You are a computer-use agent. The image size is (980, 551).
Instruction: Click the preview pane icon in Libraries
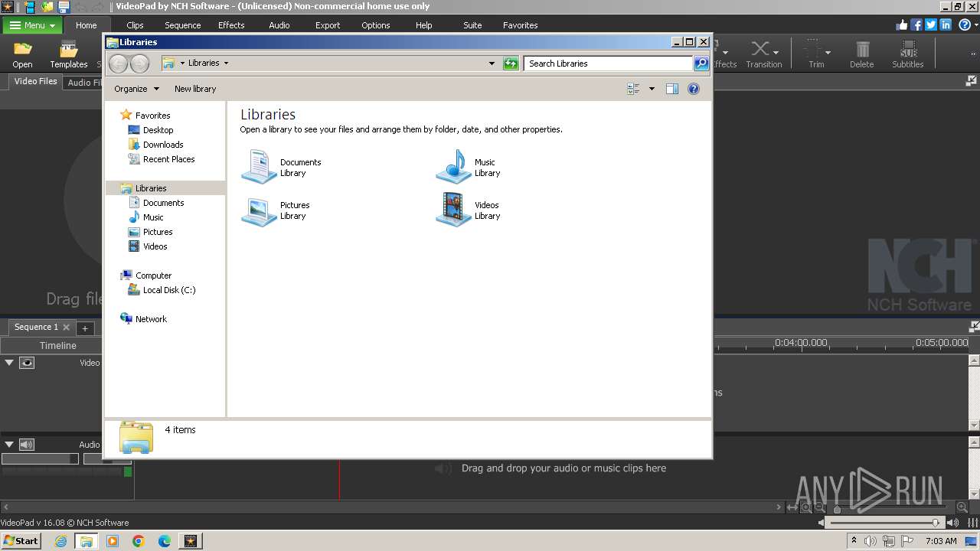tap(671, 89)
